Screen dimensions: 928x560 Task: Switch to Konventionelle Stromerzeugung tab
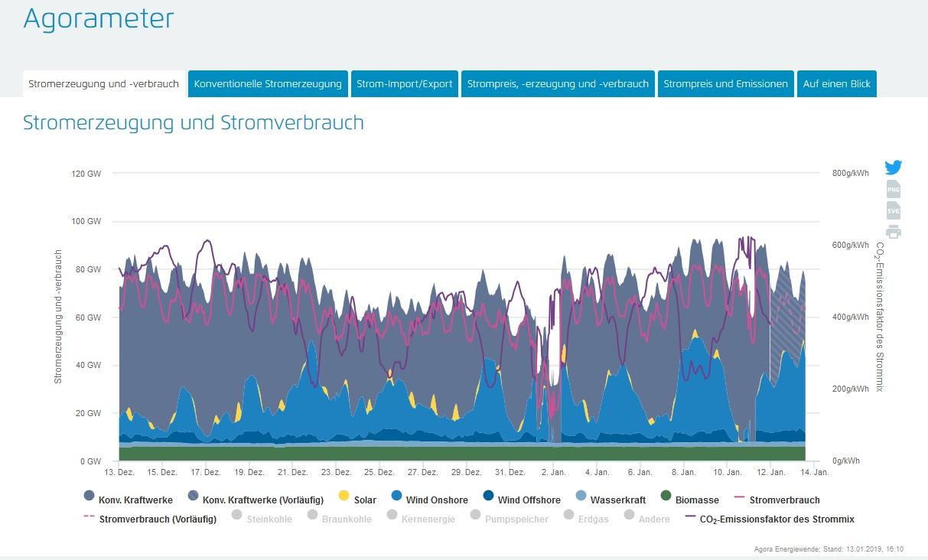click(268, 84)
